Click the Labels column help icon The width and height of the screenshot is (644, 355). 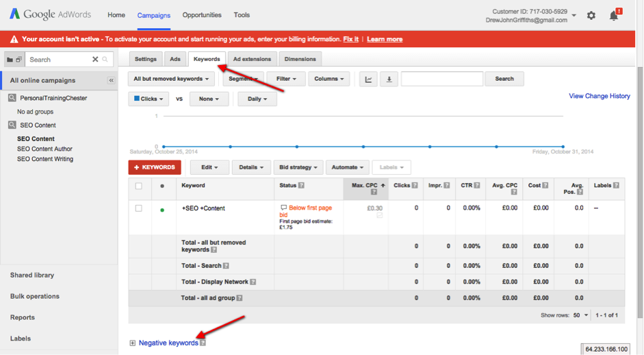click(616, 186)
